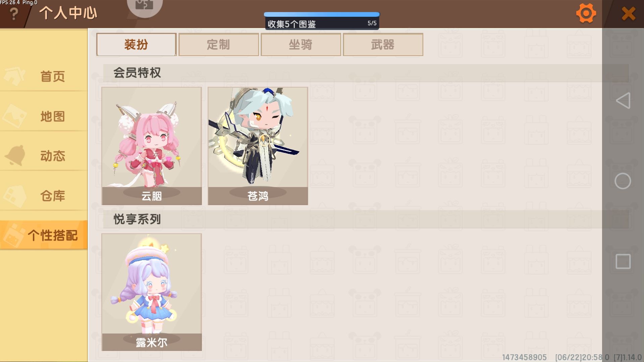
Task: Tap the Android home circle button
Action: point(623,181)
